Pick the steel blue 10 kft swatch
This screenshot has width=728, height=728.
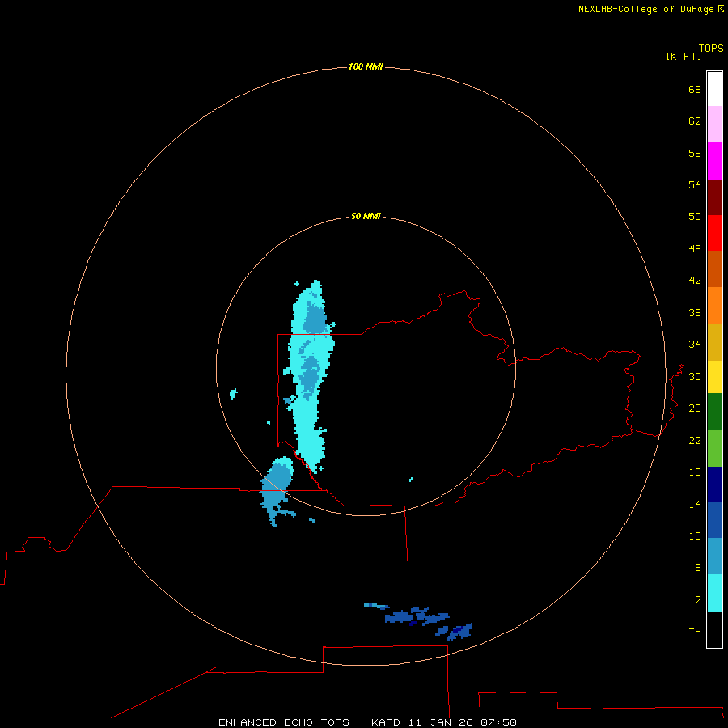coord(714,557)
